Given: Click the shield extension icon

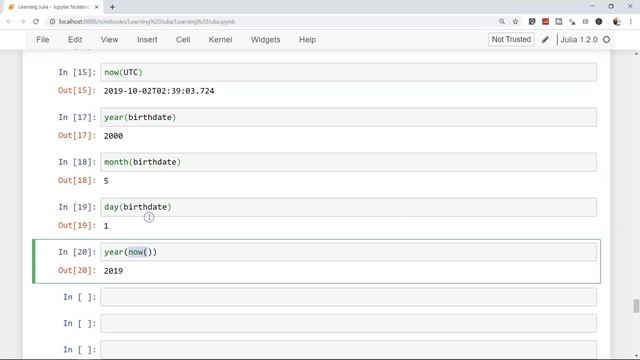Looking at the screenshot, I should (532, 22).
